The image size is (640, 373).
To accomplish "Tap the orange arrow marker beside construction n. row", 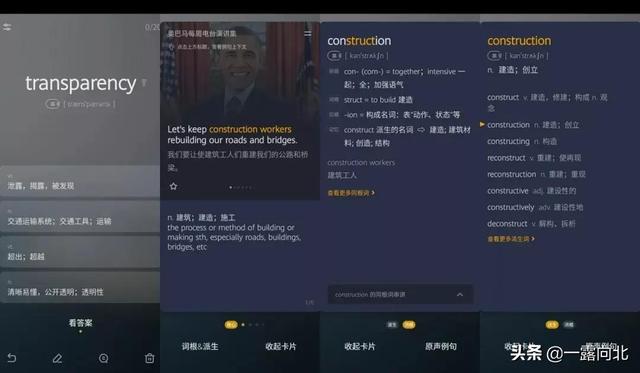I will click(482, 124).
